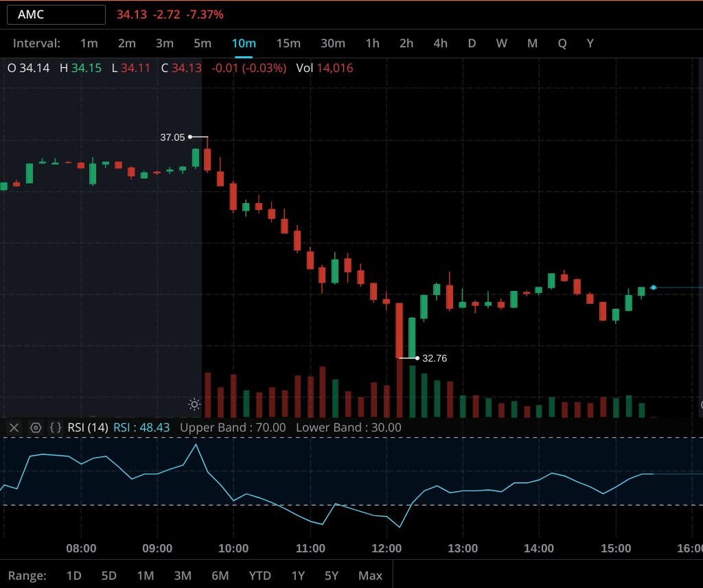The width and height of the screenshot is (703, 588).
Task: Click the -7.37% change in header
Action: (205, 14)
